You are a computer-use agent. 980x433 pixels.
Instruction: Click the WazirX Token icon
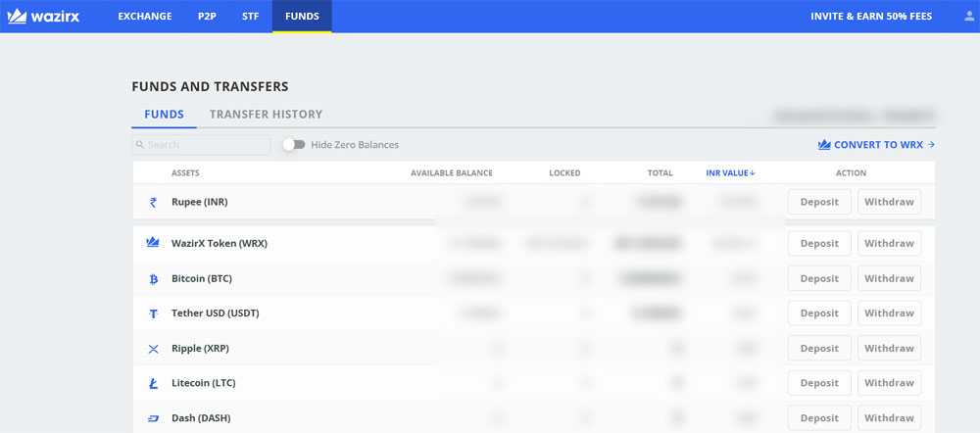point(153,242)
